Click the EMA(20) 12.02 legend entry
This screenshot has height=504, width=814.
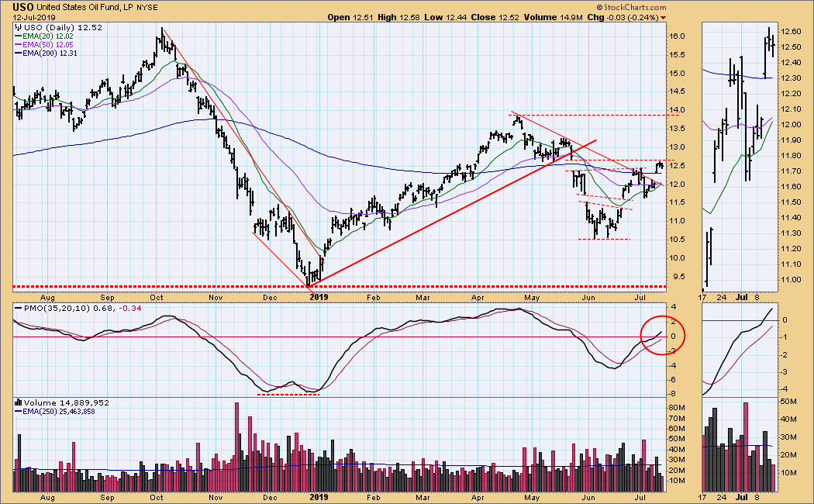coord(48,36)
